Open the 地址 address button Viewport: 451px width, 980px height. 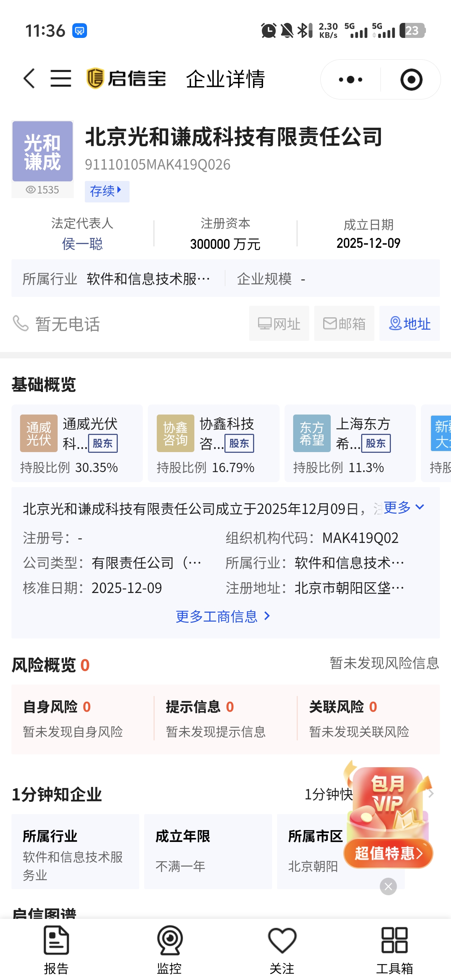click(409, 323)
